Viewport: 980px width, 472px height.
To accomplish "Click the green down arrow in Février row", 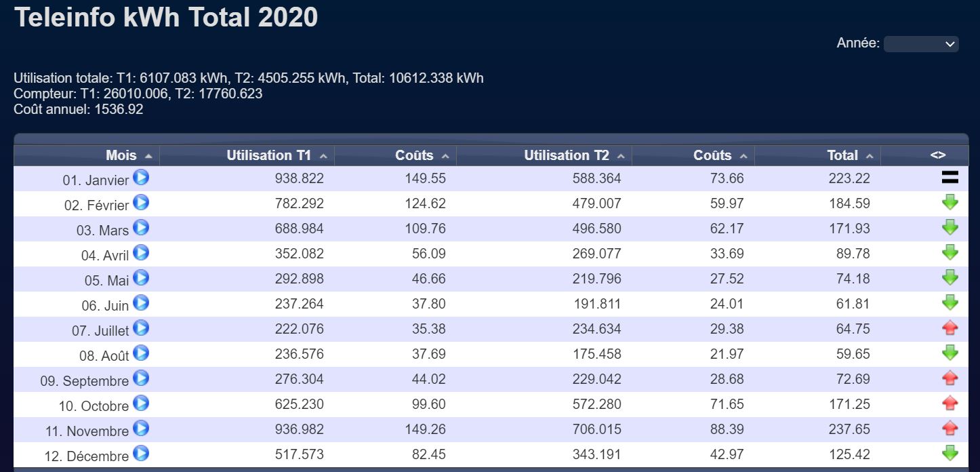I will point(950,203).
